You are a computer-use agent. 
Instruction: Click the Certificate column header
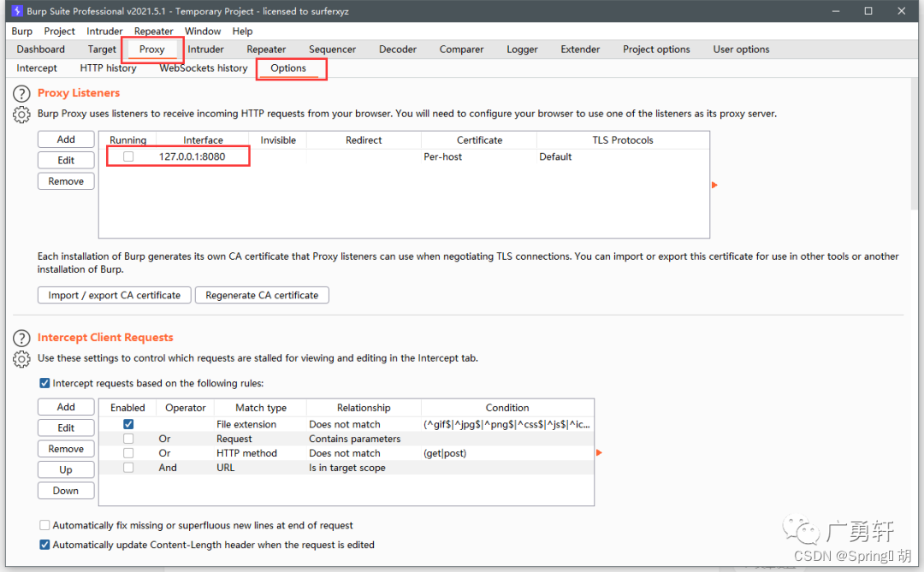click(479, 140)
